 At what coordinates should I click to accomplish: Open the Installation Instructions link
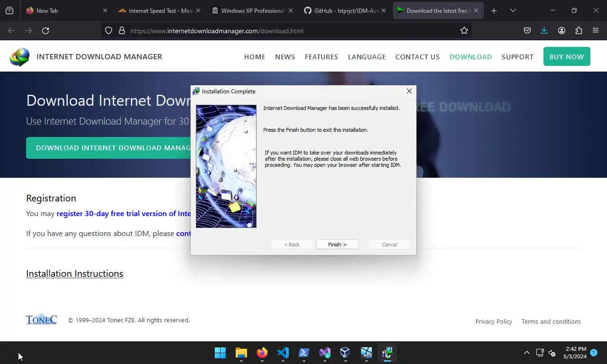pyautogui.click(x=74, y=273)
